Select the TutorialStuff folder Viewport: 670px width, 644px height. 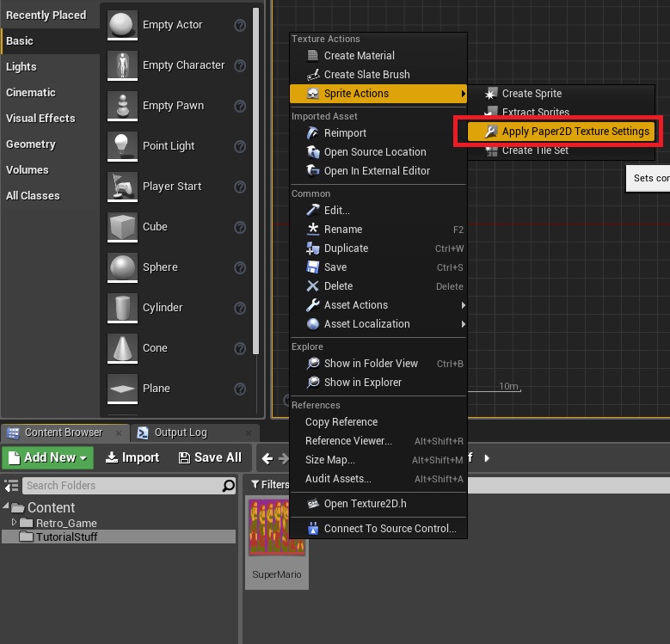66,537
